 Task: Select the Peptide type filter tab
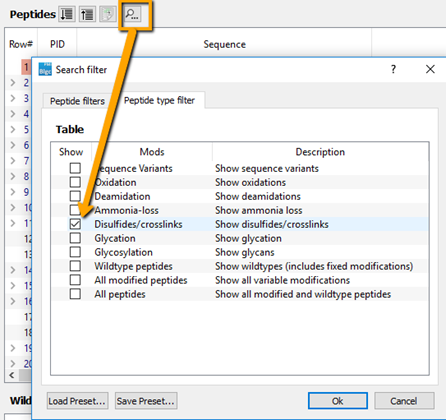pos(159,100)
